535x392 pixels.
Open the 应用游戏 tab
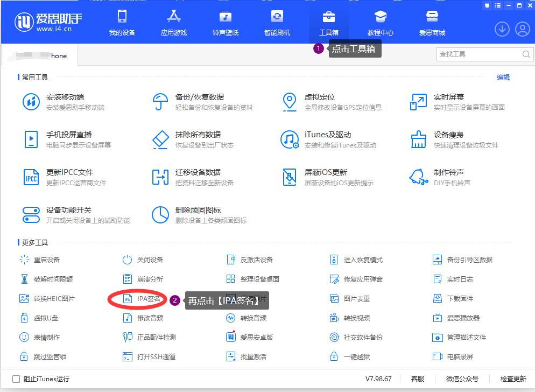(174, 23)
